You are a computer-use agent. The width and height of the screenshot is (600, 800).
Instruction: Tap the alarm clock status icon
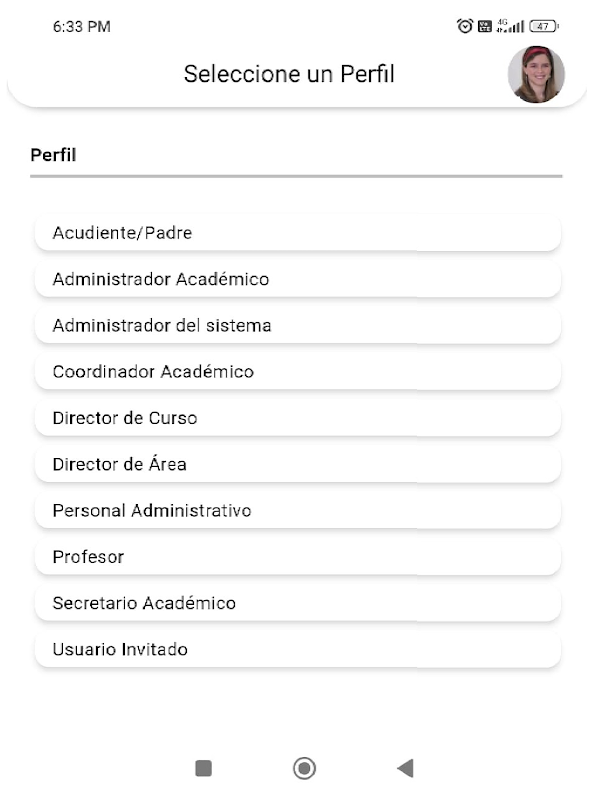(465, 27)
